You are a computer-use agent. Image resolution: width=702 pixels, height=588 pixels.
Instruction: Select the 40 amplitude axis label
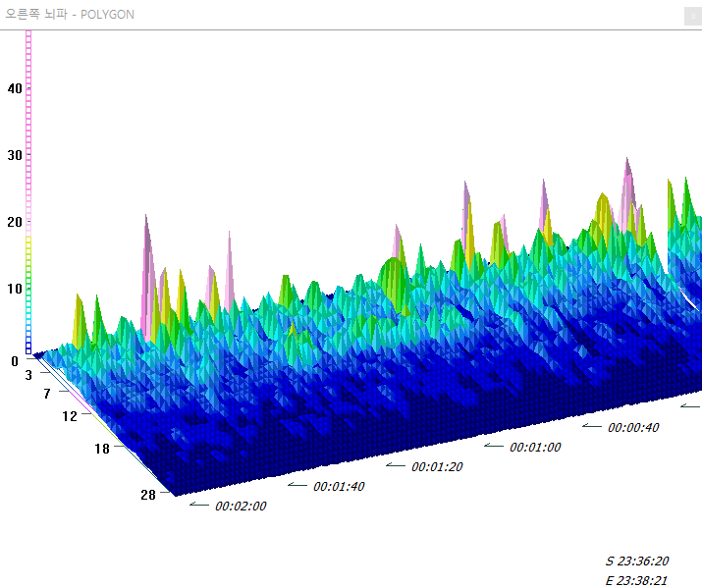point(14,88)
